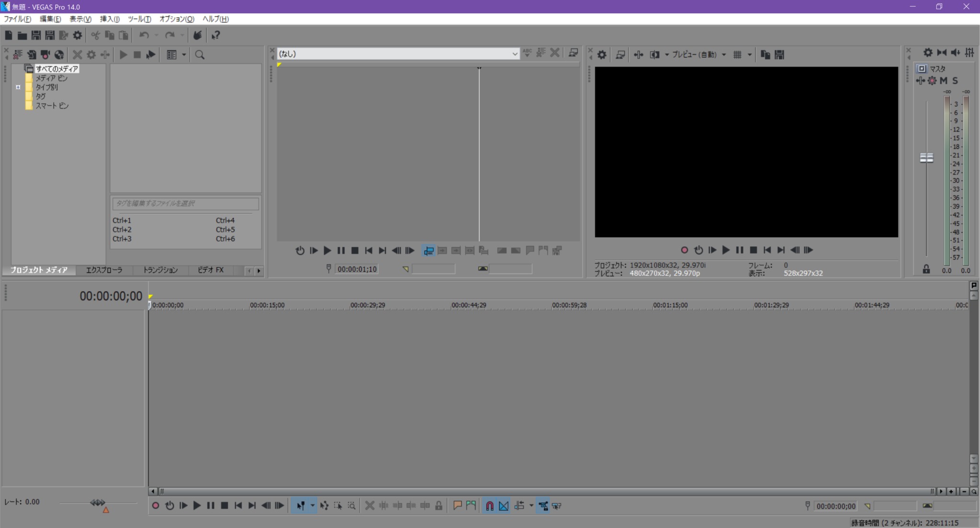Adjust the Master volume fader
This screenshot has width=980, height=528.
coord(926,158)
